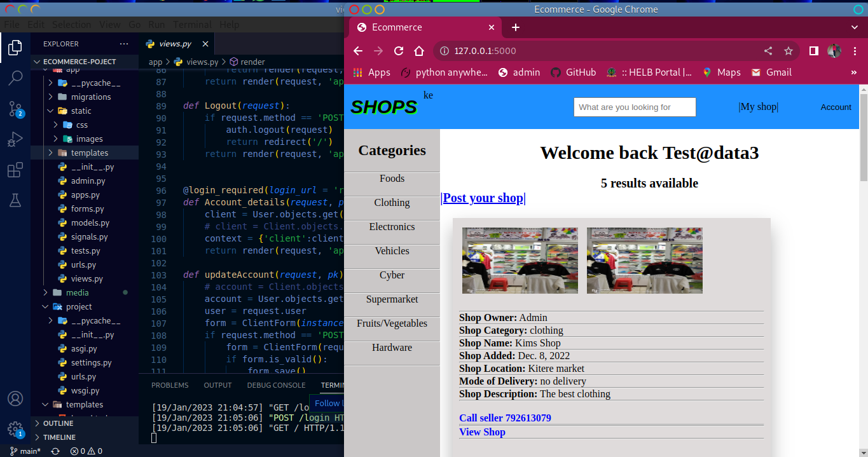Bookmark this page with star icon

(789, 51)
